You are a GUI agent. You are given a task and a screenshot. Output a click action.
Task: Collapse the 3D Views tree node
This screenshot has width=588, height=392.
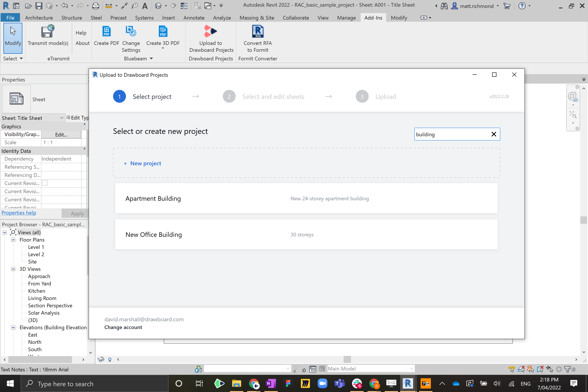[13, 269]
